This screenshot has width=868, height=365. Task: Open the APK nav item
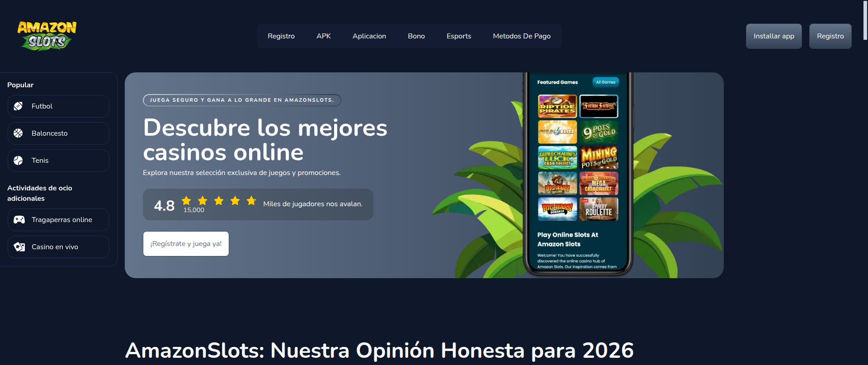[324, 36]
